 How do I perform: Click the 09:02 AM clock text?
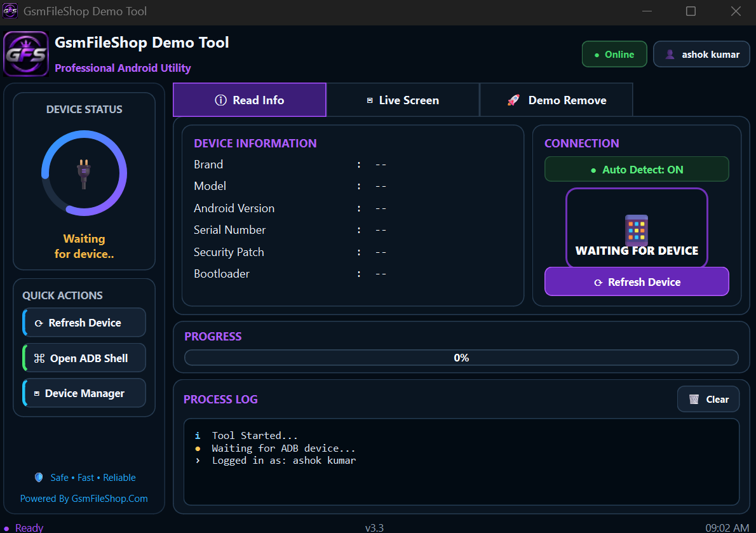point(727,528)
